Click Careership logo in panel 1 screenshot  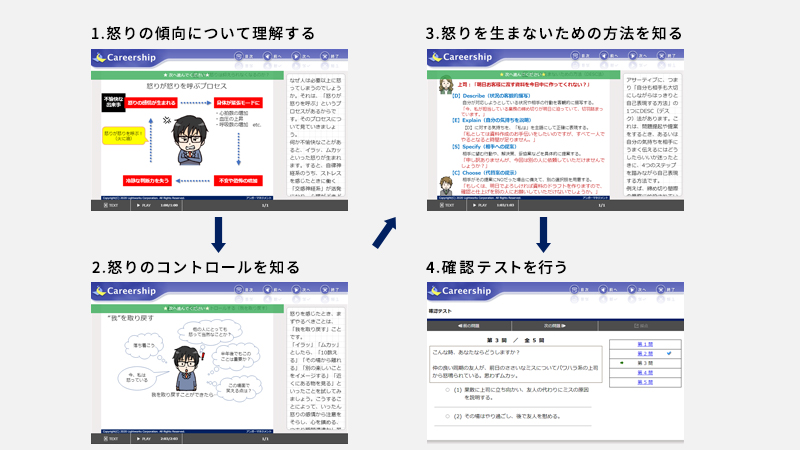click(125, 58)
